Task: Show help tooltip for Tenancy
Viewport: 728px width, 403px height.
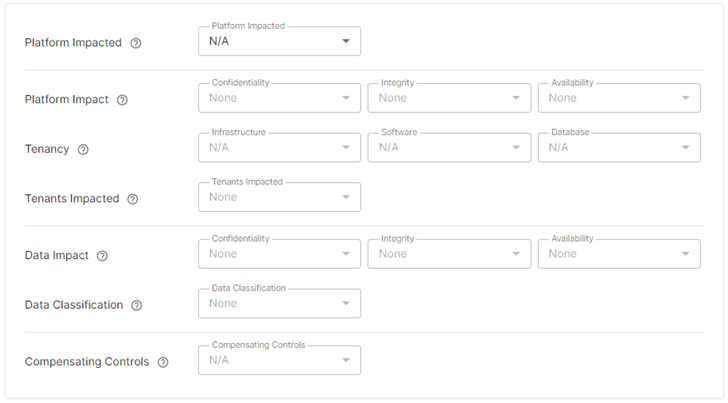Action: pos(83,149)
